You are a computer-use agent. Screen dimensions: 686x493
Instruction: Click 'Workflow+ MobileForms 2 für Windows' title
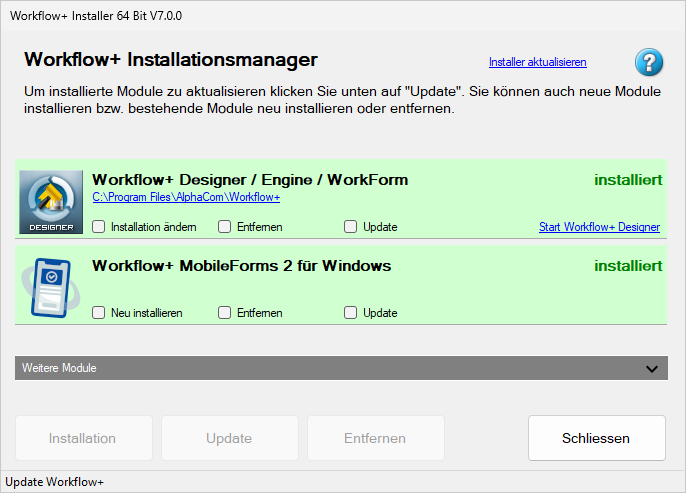242,266
